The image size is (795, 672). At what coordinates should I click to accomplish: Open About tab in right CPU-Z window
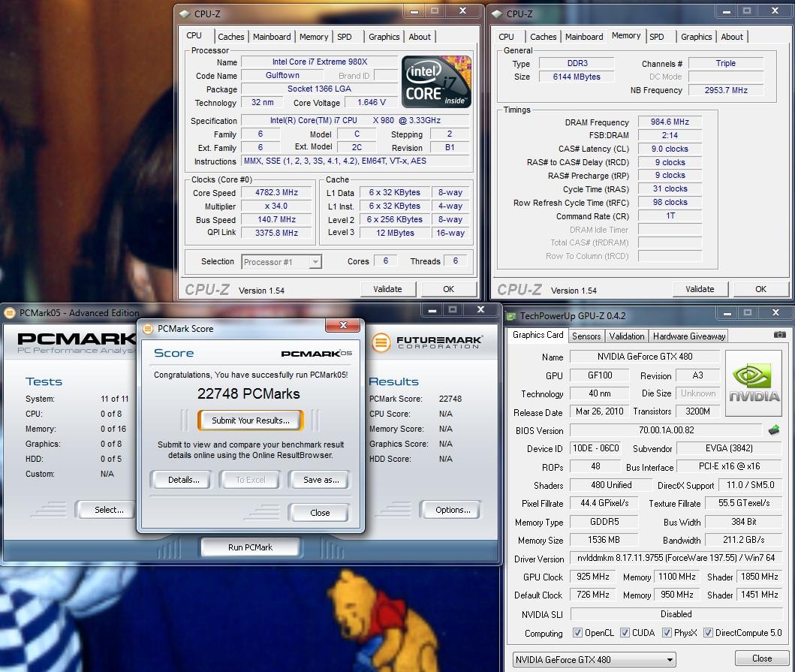(732, 37)
